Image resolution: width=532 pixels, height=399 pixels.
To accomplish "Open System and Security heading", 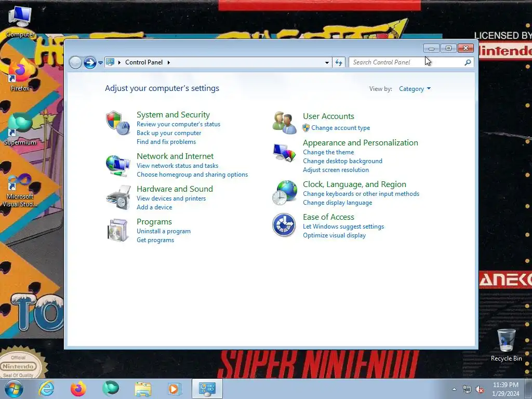I will click(x=173, y=115).
